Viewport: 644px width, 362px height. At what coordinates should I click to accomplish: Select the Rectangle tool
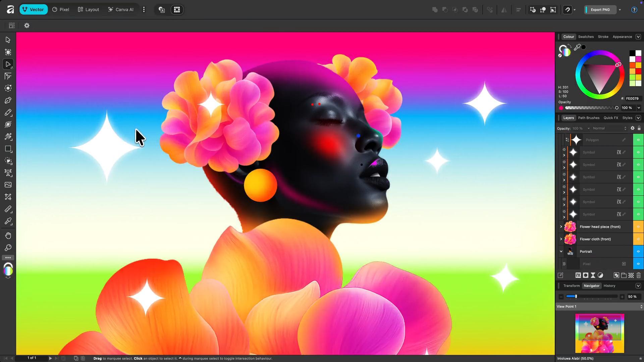click(x=8, y=149)
